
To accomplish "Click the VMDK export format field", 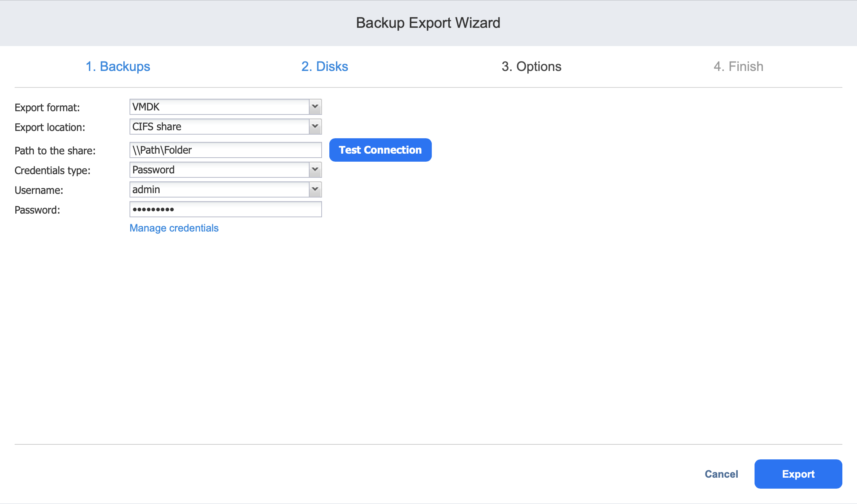I will coord(220,107).
